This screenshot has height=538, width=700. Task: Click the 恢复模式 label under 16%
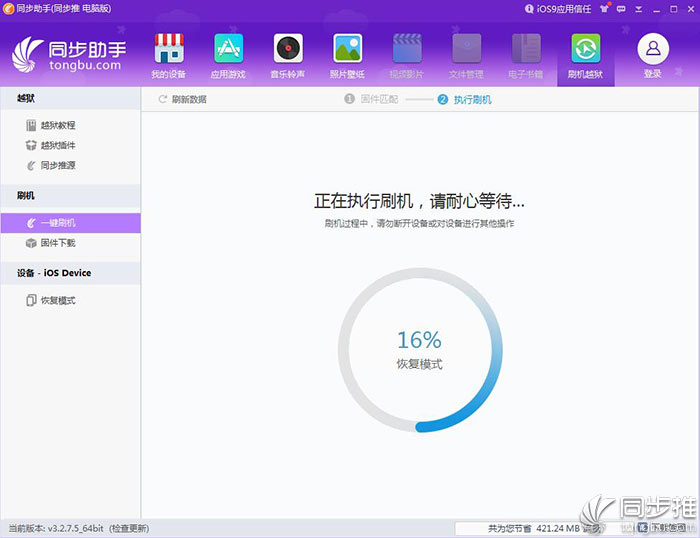tap(420, 364)
